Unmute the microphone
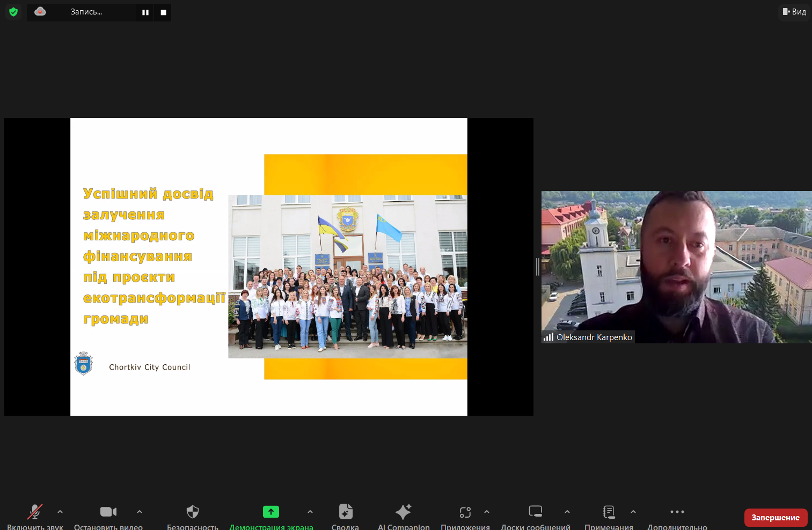 tap(35, 512)
